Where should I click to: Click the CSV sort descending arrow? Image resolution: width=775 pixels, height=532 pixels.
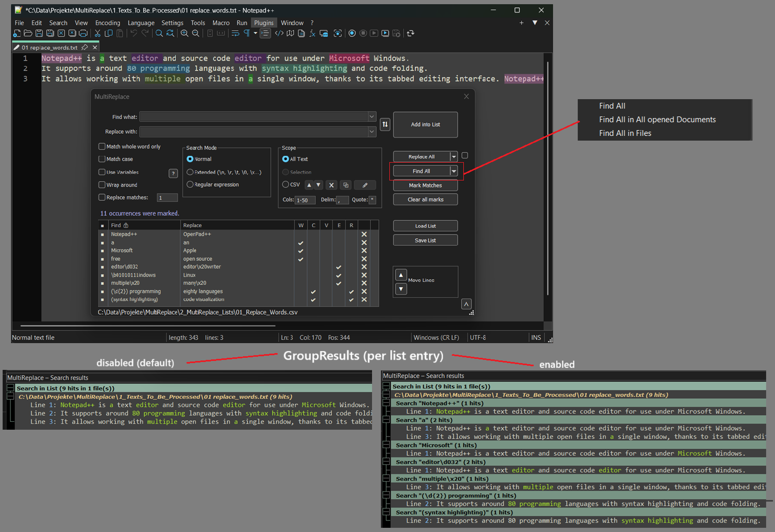pyautogui.click(x=319, y=185)
